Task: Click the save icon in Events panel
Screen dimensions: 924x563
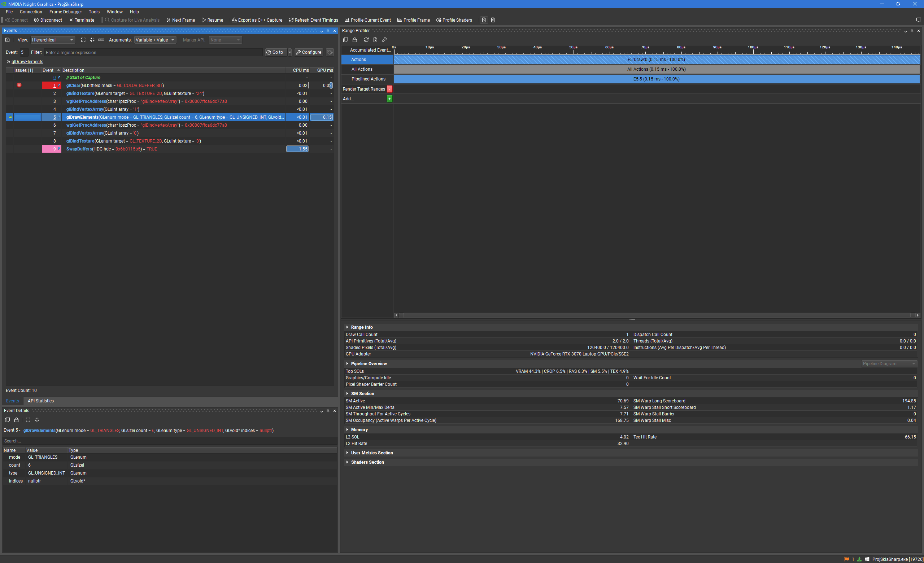Action: 8,40
